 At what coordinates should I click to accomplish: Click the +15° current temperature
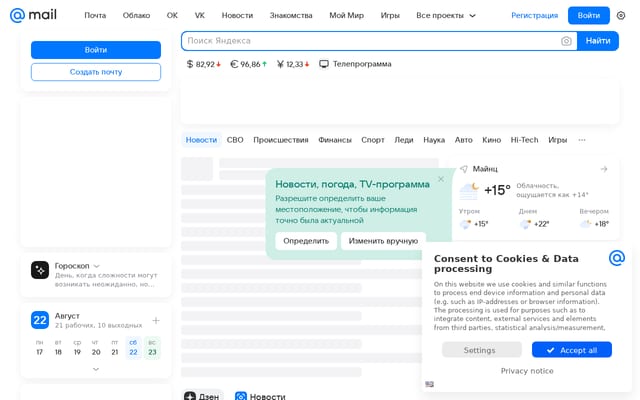tap(497, 190)
